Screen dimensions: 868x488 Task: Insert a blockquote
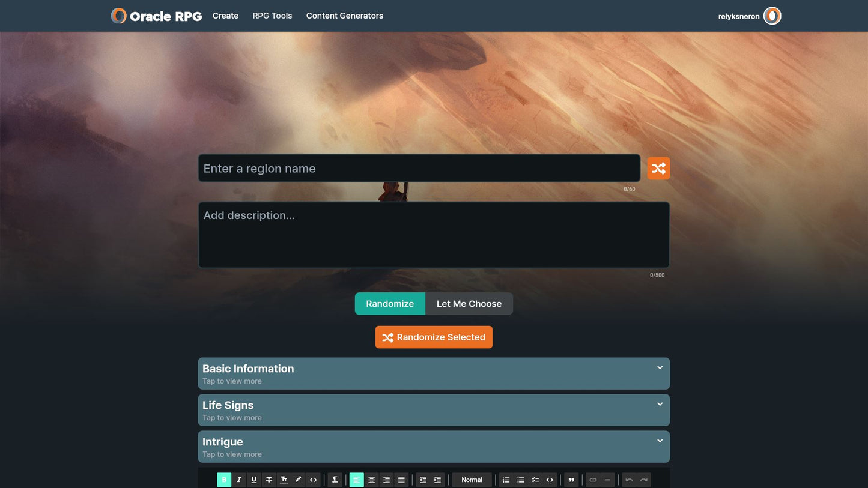pos(571,480)
